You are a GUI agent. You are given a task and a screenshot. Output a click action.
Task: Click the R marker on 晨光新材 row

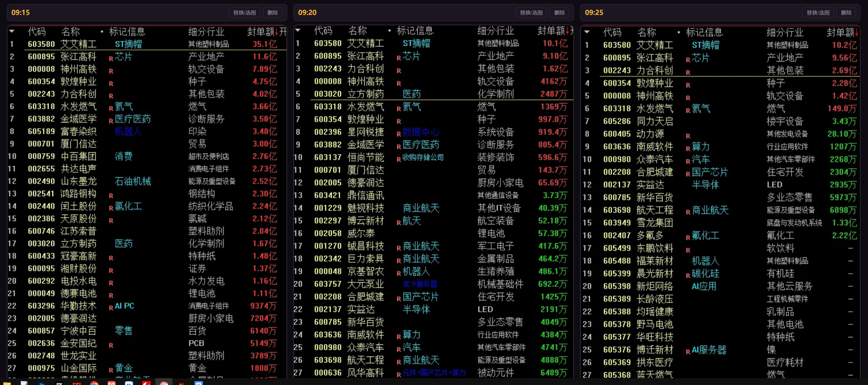[x=688, y=275]
